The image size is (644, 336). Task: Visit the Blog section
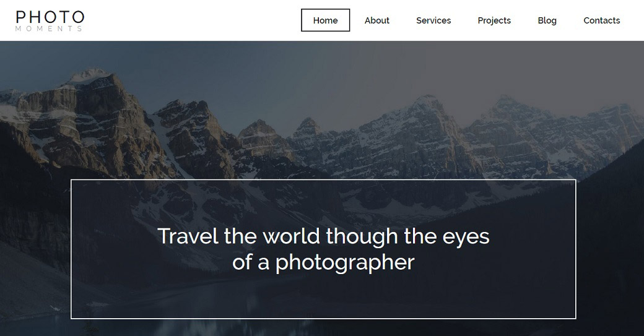point(547,20)
